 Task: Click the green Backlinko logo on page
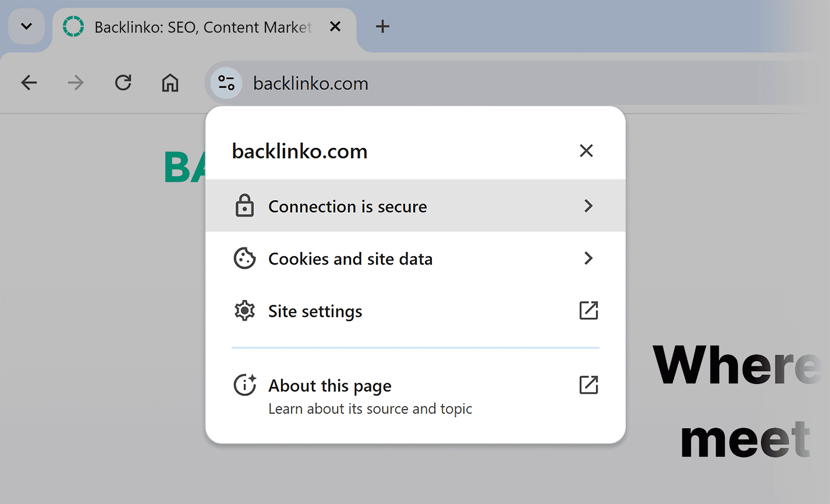click(185, 167)
